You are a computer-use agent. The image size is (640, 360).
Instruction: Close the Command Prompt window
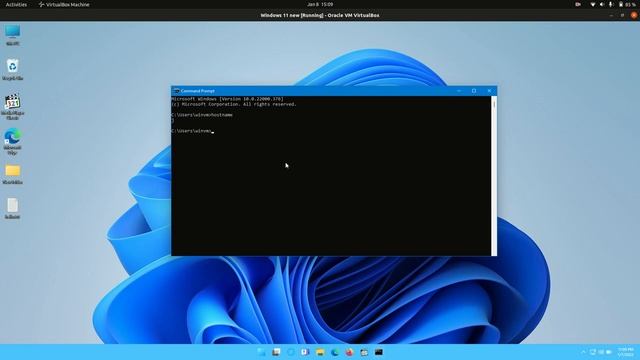pos(489,91)
